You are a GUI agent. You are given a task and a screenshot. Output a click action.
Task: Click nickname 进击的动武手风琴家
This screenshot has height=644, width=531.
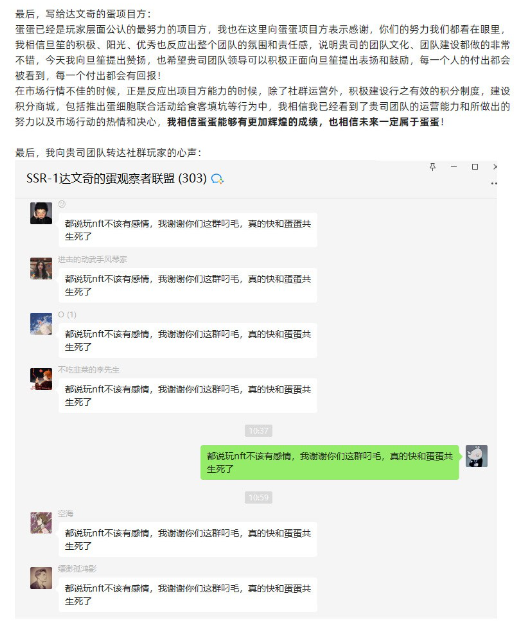92,259
